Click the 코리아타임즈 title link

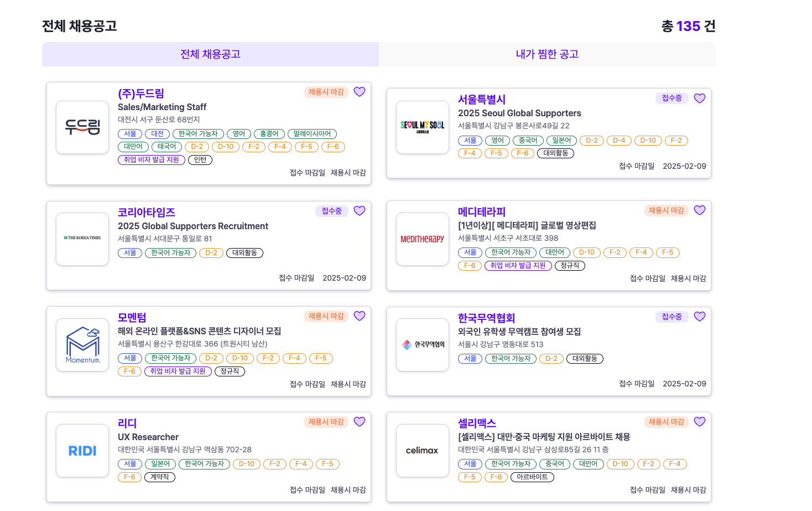tap(147, 213)
